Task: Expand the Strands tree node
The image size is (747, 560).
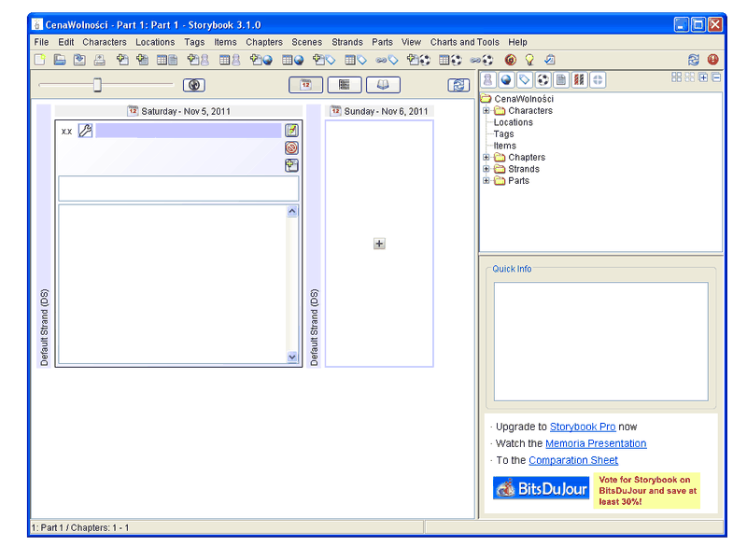Action: click(x=486, y=169)
